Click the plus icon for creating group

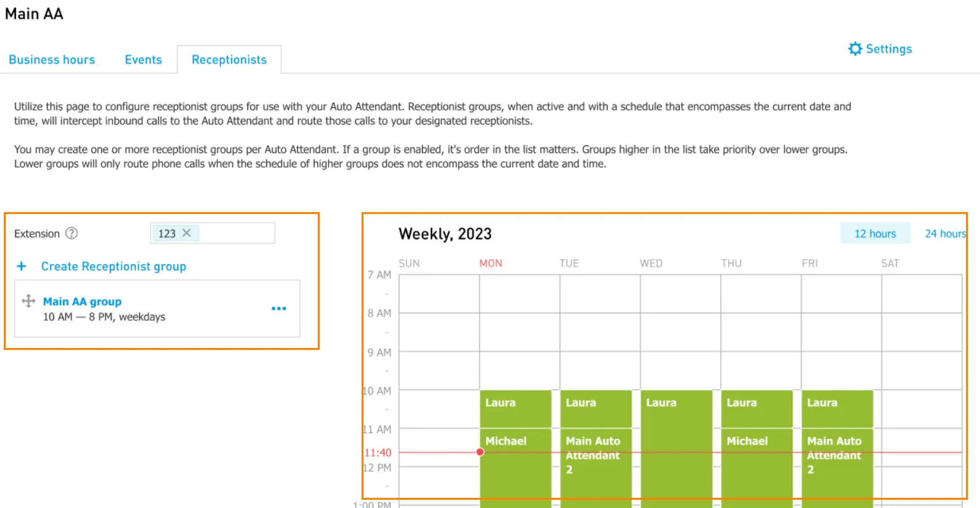22,266
